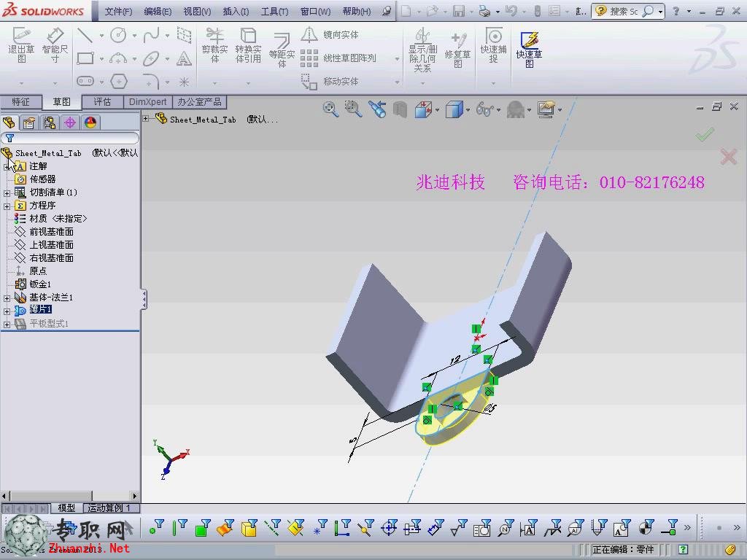This screenshot has width=747, height=560.
Task: Select the Circle sketch tool
Action: pyautogui.click(x=118, y=35)
